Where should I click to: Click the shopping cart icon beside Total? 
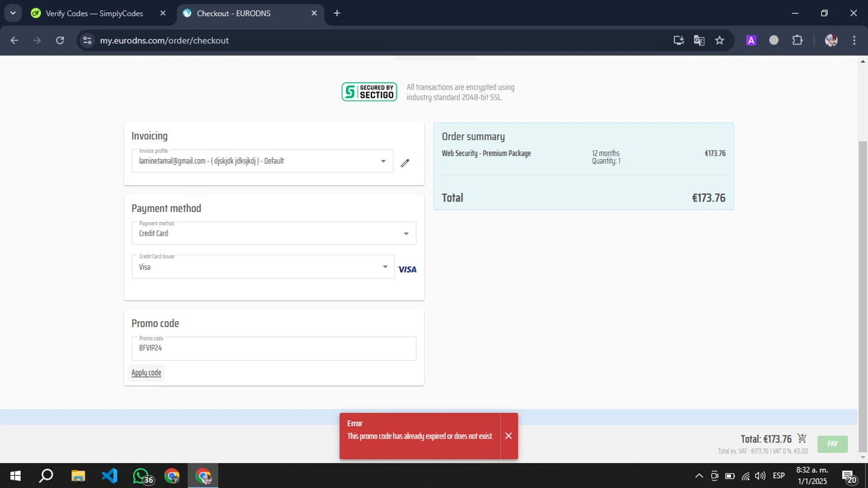point(802,438)
